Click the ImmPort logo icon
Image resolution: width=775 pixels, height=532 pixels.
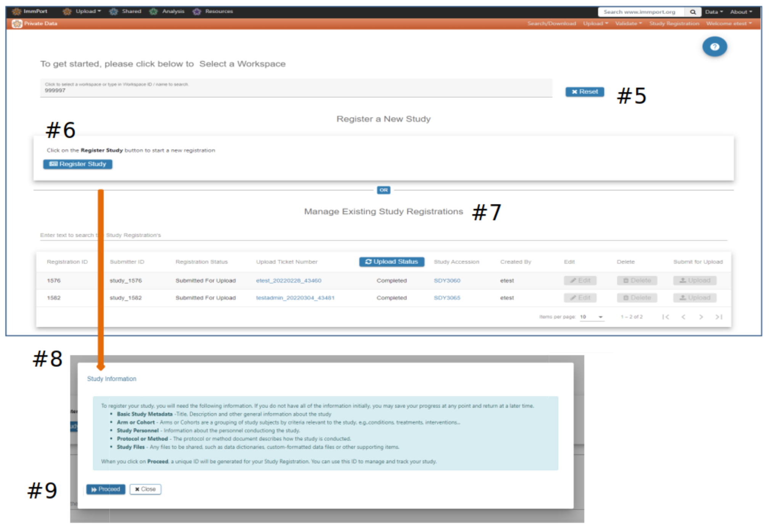(x=17, y=11)
